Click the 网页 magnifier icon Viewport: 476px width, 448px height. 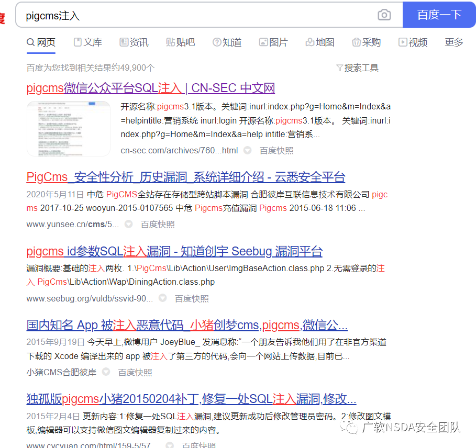[x=31, y=42]
